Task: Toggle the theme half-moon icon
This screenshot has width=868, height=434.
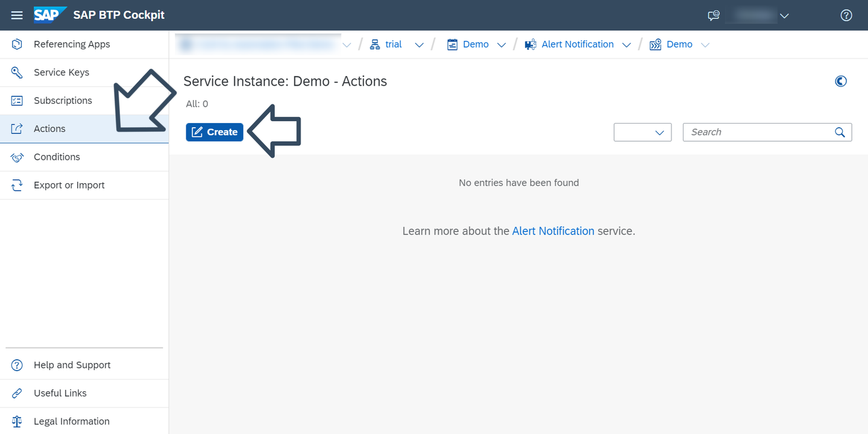Action: (x=841, y=81)
